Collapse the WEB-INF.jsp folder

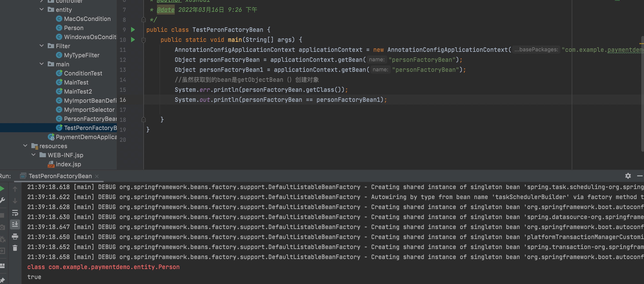(x=33, y=155)
